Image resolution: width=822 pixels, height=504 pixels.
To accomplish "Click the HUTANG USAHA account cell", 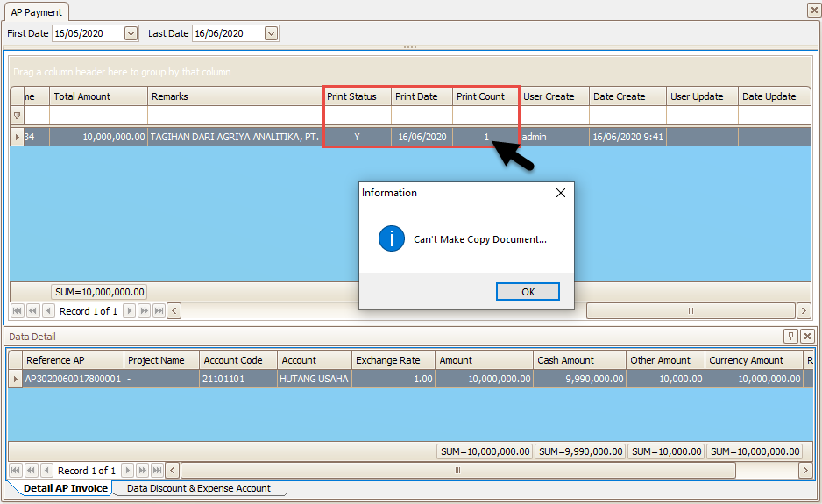I will pos(314,379).
